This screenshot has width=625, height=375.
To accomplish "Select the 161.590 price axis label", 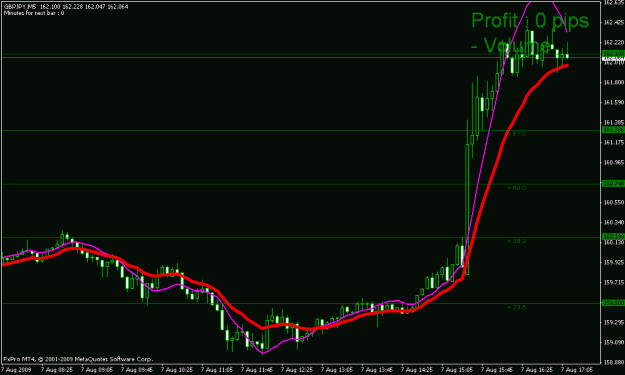I will click(x=613, y=102).
